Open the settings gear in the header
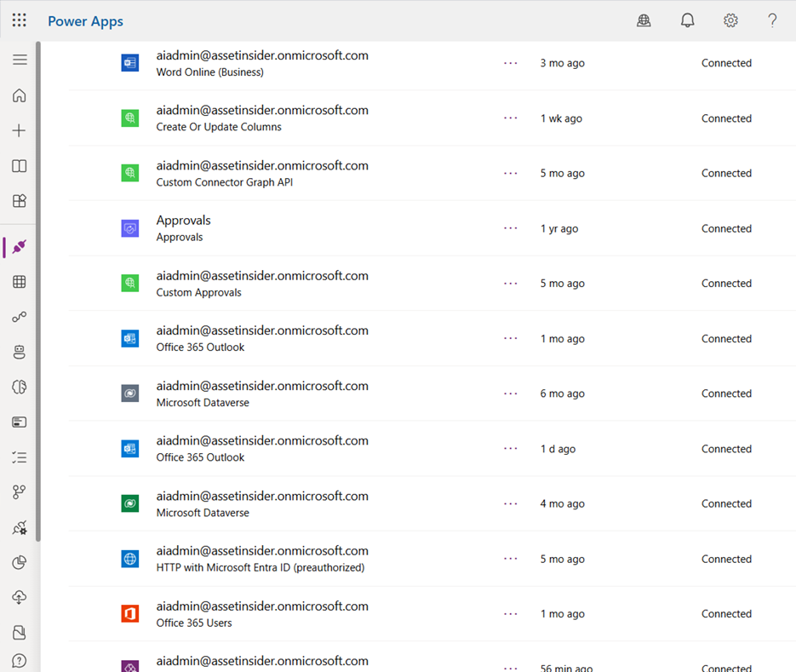Screen dimensions: 796x672 (x=730, y=20)
